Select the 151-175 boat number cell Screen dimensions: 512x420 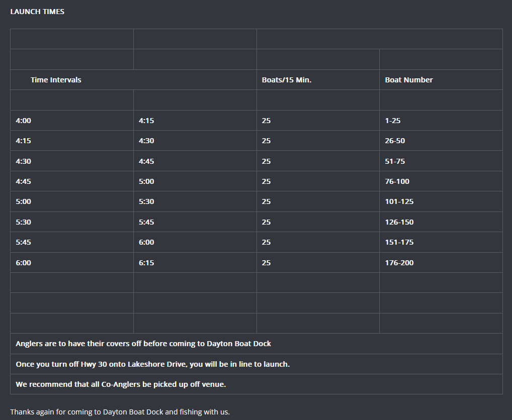399,242
